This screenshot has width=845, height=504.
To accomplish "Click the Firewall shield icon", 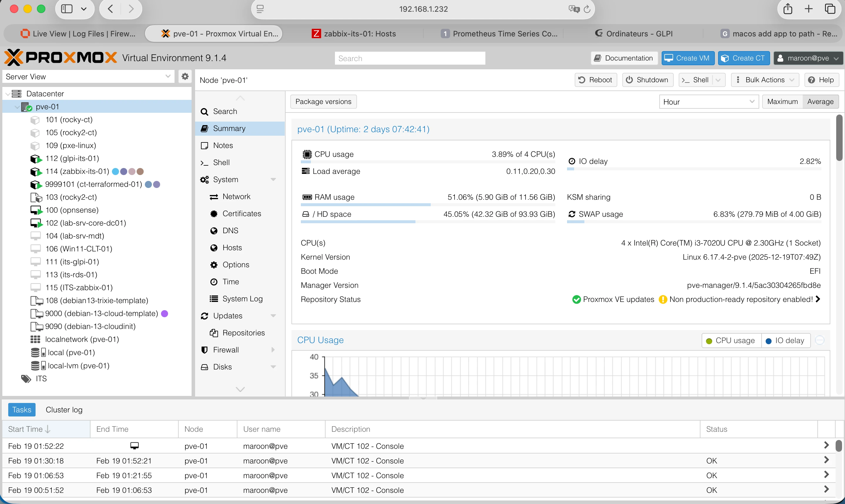I will click(204, 350).
